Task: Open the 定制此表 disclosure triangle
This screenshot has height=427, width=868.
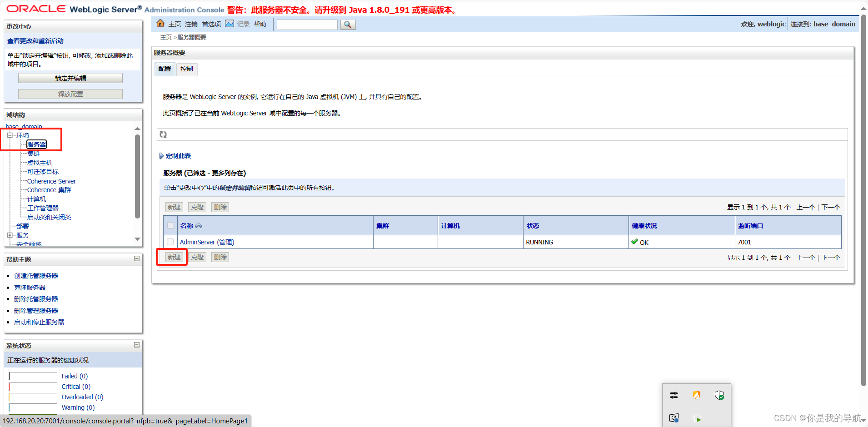Action: click(x=162, y=155)
